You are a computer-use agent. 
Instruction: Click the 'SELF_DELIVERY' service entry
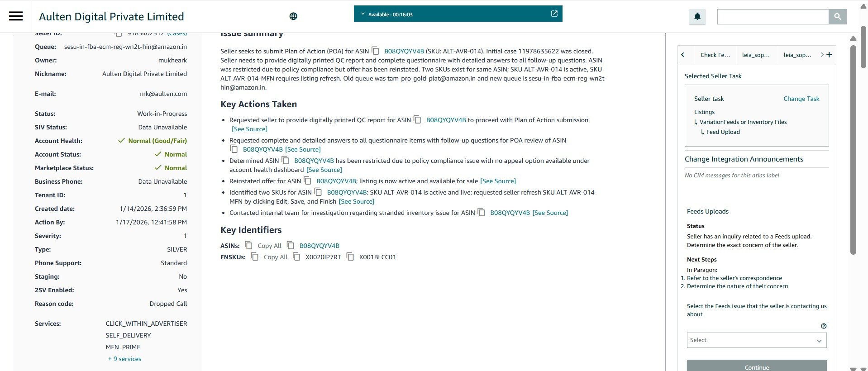coord(129,335)
